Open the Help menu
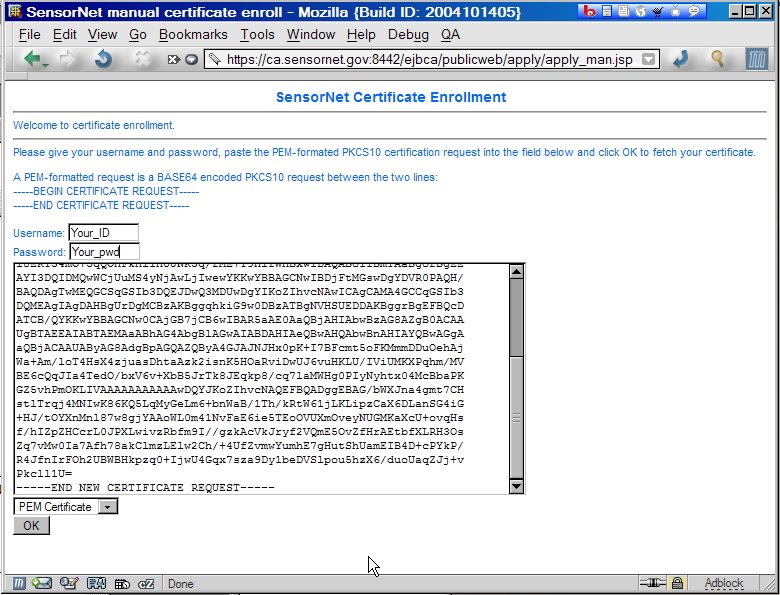This screenshot has width=780, height=595. 361,34
